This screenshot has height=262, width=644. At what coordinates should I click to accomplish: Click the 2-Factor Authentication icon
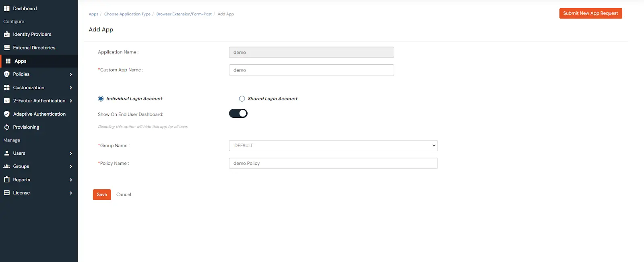(7, 101)
